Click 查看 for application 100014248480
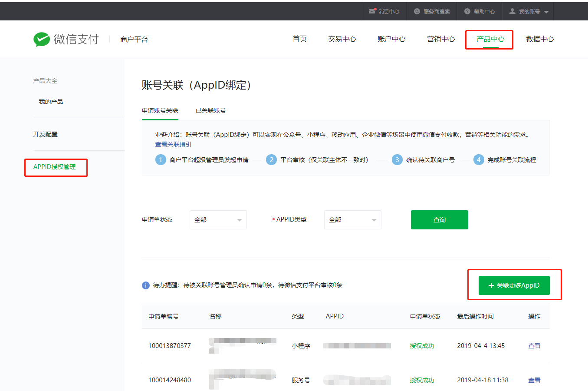 click(534, 380)
